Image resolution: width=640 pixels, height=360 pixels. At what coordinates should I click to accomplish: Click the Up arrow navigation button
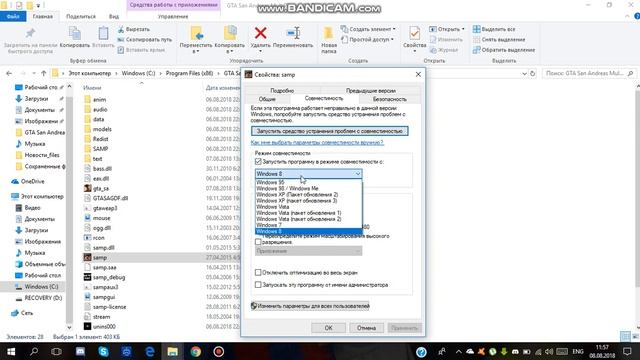click(44, 73)
